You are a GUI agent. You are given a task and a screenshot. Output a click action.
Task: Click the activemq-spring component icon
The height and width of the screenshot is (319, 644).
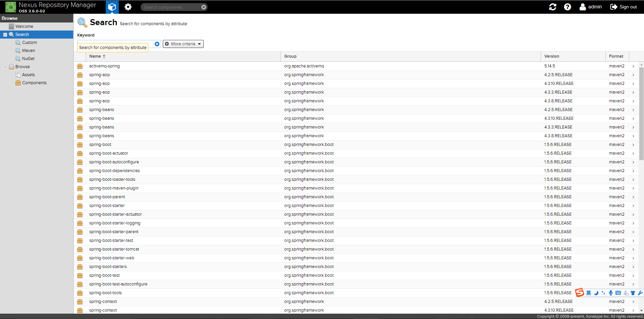80,66
